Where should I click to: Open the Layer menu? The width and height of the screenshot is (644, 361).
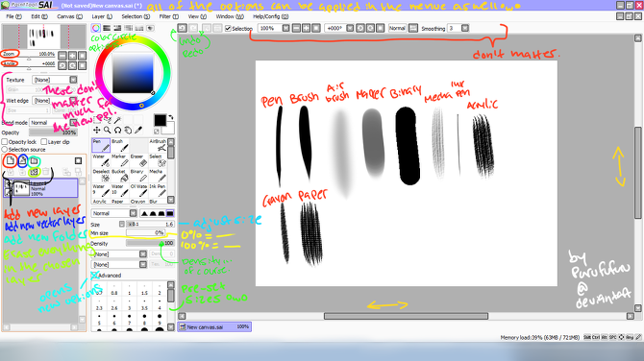102,16
